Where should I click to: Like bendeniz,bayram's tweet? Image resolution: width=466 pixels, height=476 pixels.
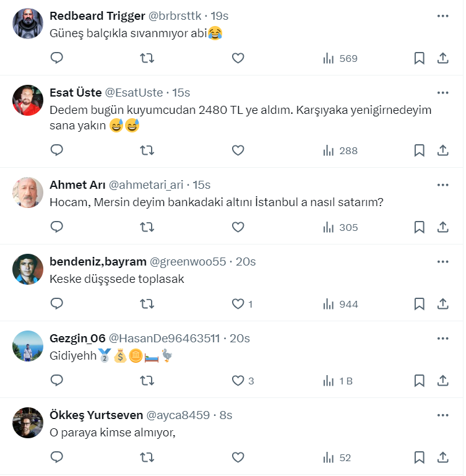coord(238,304)
